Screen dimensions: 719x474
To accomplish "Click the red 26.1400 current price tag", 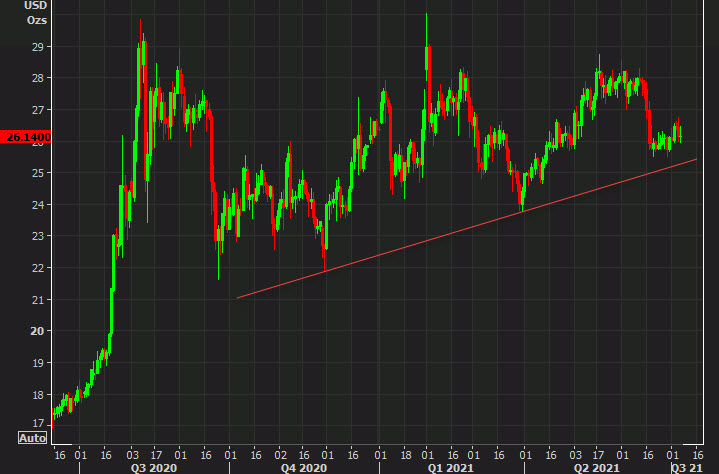I will click(x=26, y=137).
